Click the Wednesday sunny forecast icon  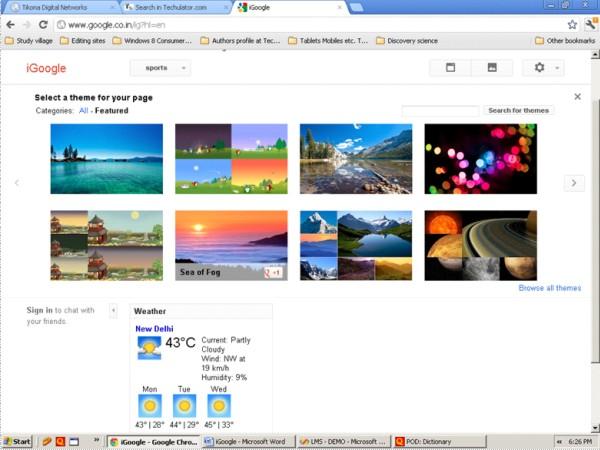pos(219,406)
